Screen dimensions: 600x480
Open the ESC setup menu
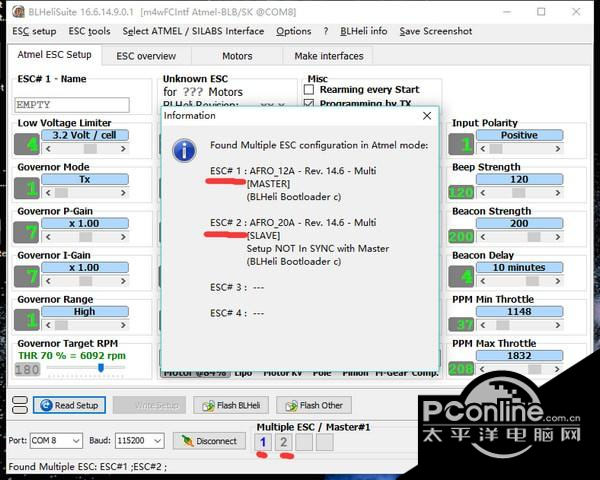(34, 31)
